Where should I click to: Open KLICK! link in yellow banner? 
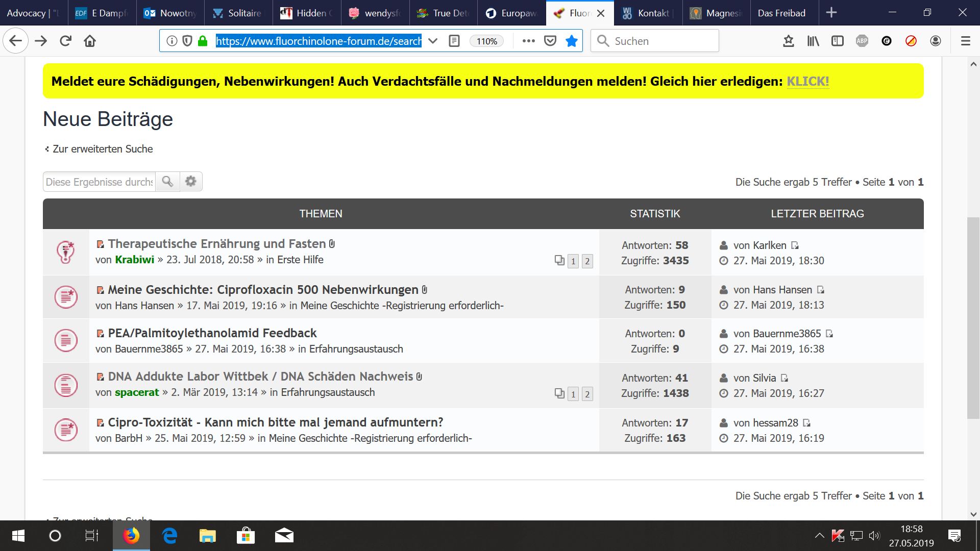pyautogui.click(x=807, y=81)
